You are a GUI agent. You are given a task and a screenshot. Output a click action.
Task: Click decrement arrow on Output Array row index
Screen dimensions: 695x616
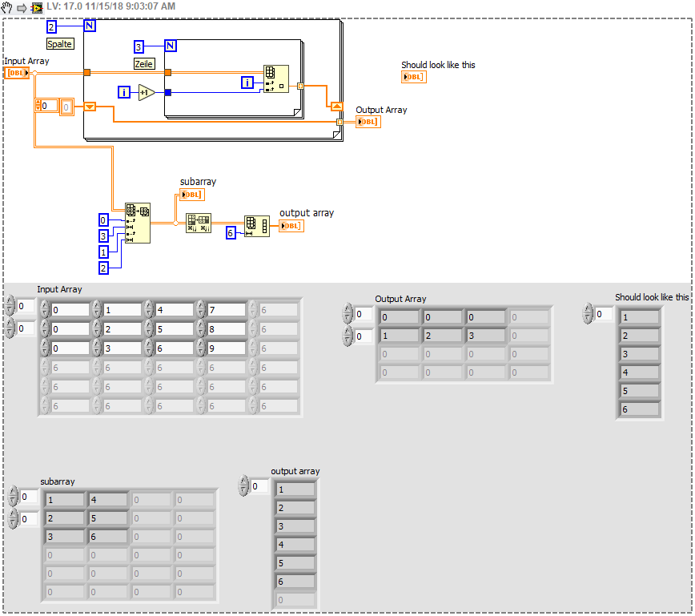click(x=347, y=318)
